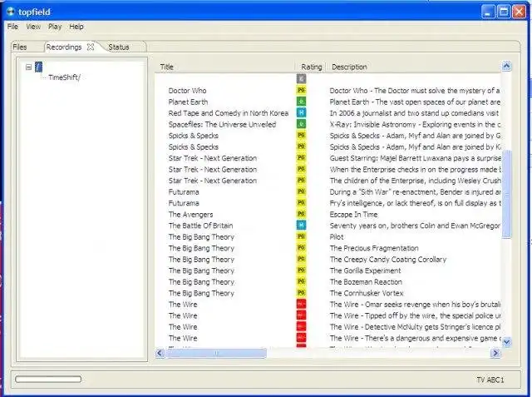
Task: Click the Pilot description cell
Action: coord(337,236)
